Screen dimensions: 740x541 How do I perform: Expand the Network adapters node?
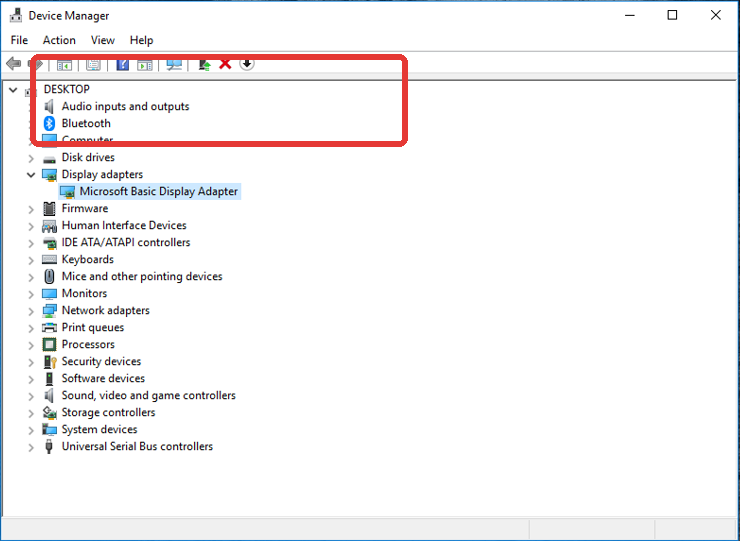[x=31, y=311]
